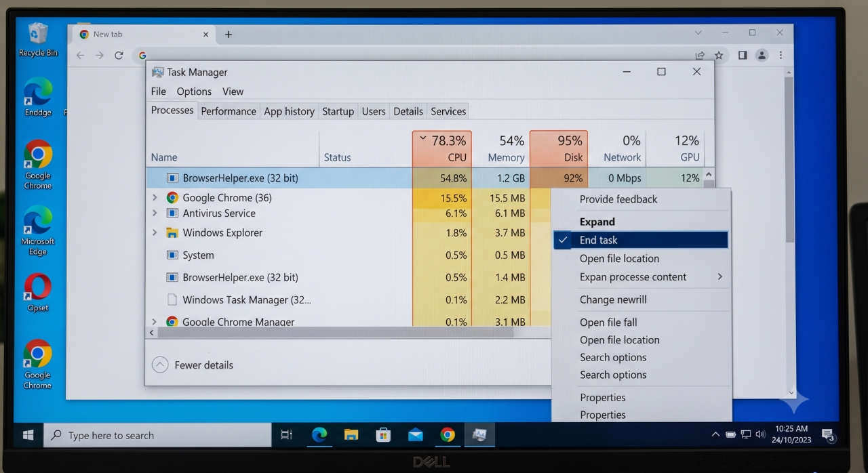Switch to the Details tab
The image size is (868, 473).
click(408, 111)
